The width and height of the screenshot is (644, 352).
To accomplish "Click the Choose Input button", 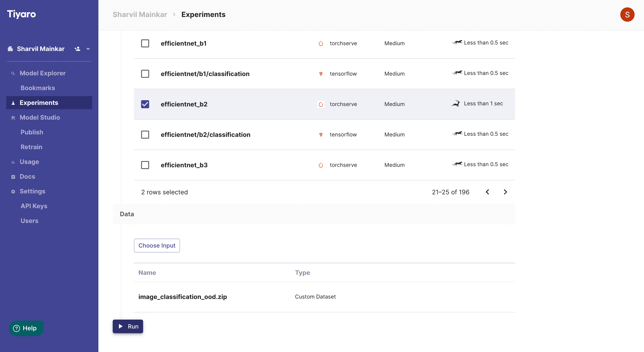I will 157,246.
